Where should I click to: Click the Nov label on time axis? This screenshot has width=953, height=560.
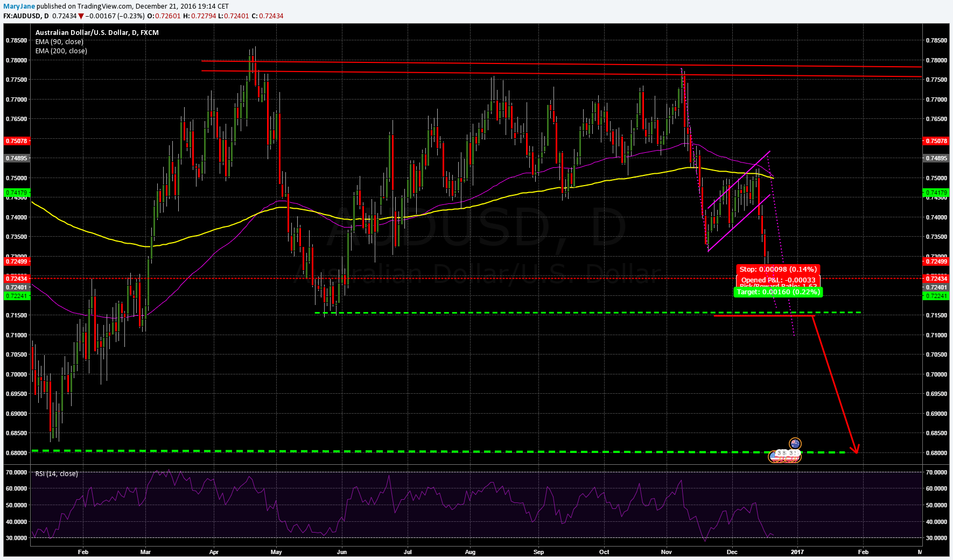[667, 552]
